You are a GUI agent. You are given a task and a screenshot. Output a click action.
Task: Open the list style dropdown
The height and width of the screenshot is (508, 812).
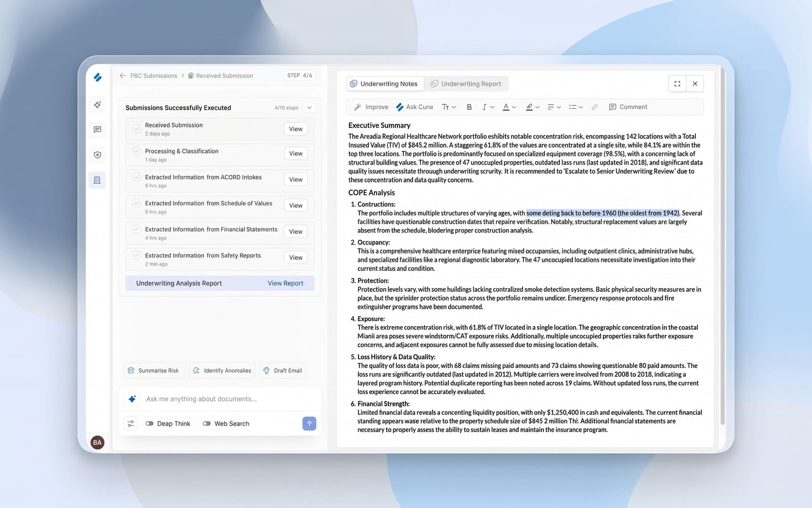[576, 107]
